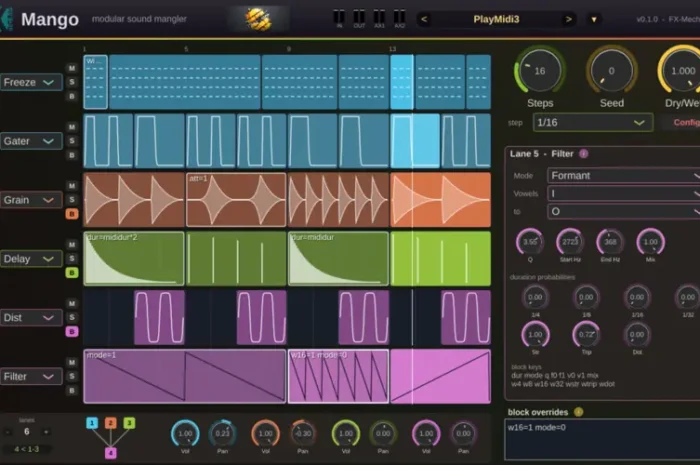Disable the pink B button on Dist lane

coord(72,332)
